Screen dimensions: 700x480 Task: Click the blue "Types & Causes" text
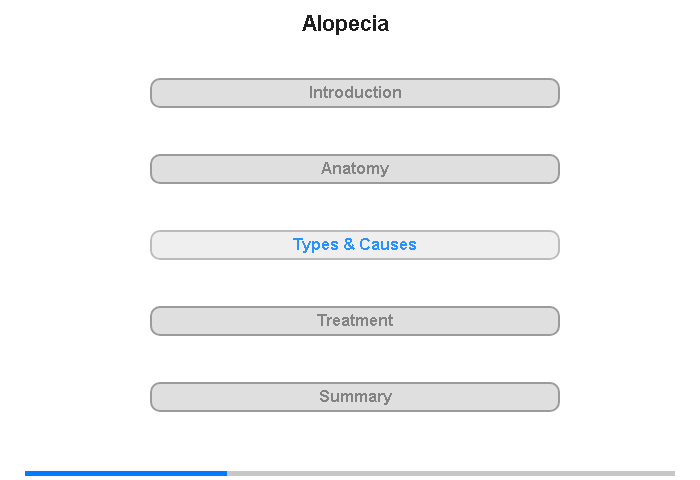pyautogui.click(x=355, y=245)
